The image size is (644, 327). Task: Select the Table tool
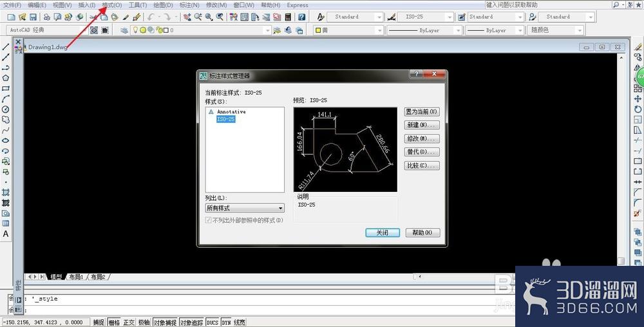tap(6, 223)
